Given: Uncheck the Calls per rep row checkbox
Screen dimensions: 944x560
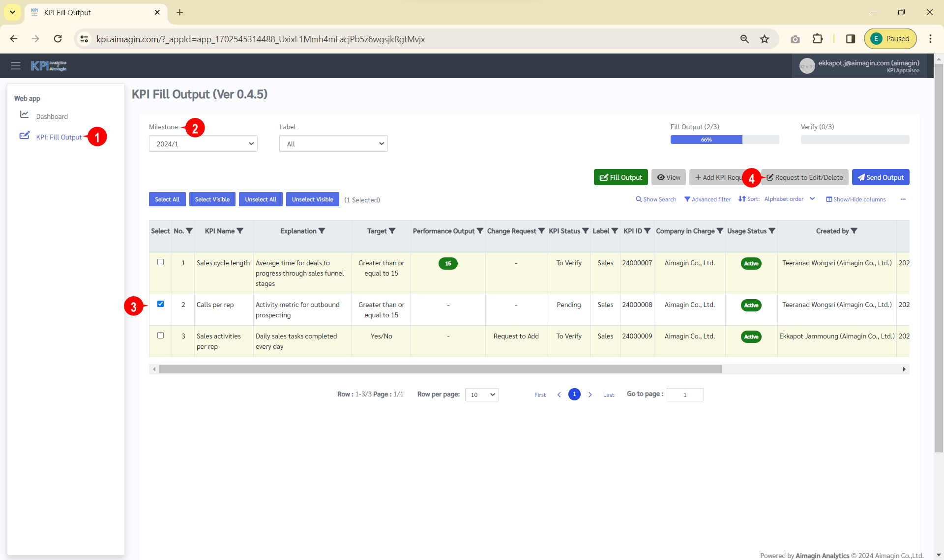Looking at the screenshot, I should click(x=160, y=304).
